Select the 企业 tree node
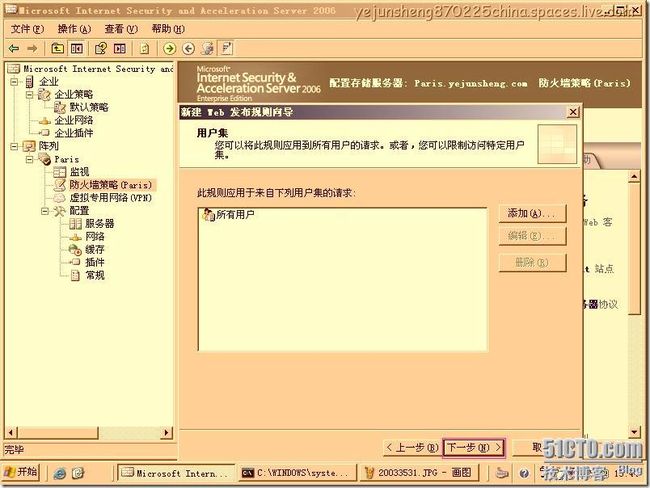The height and width of the screenshot is (488, 650). coord(49,82)
